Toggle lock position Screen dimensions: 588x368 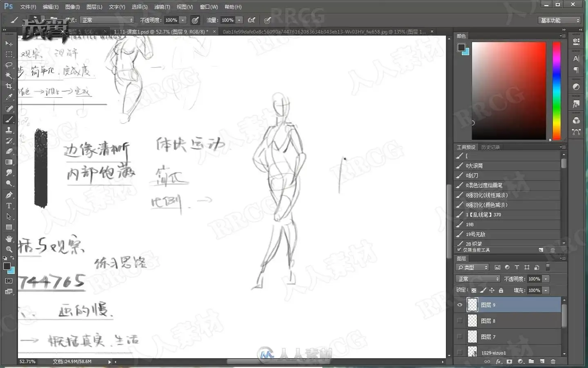click(492, 290)
